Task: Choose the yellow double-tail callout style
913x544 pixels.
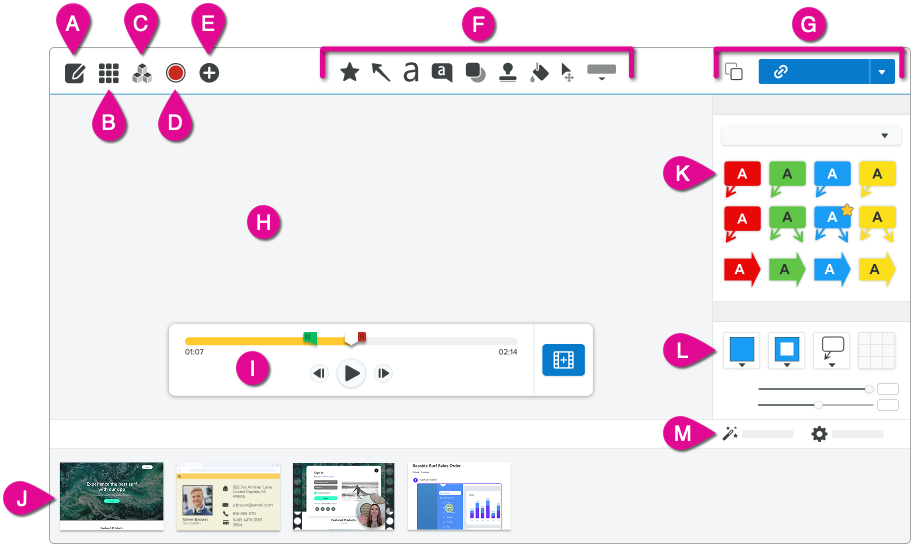Action: click(x=877, y=224)
